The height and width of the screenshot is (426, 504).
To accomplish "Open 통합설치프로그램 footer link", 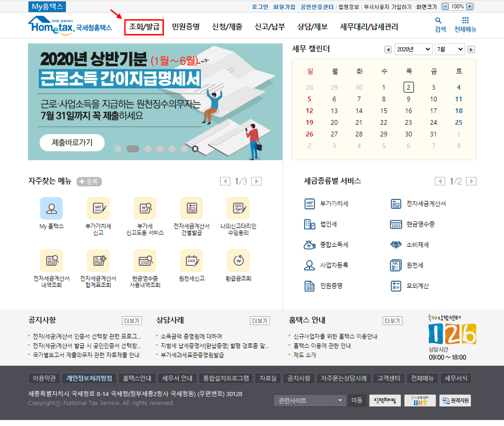I will tap(226, 378).
